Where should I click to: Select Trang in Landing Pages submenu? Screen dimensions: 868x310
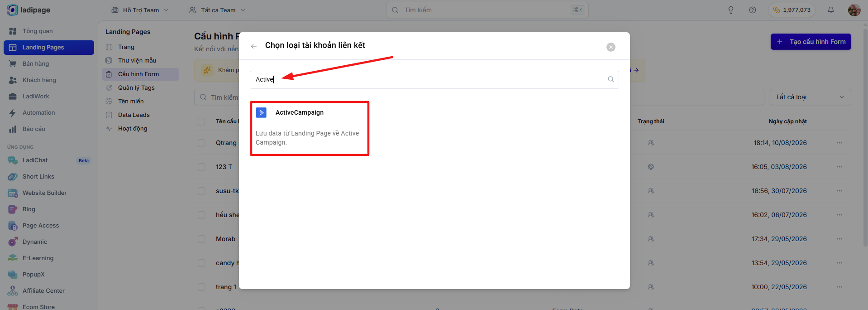(x=140, y=47)
